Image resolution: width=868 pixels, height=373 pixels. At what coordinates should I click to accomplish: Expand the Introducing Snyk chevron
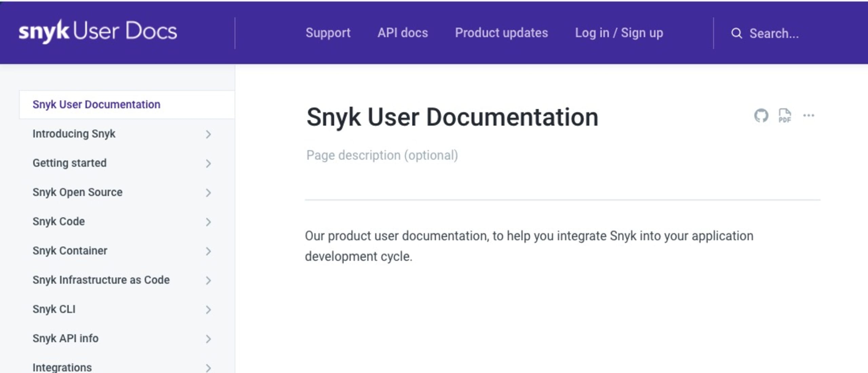[x=208, y=134]
